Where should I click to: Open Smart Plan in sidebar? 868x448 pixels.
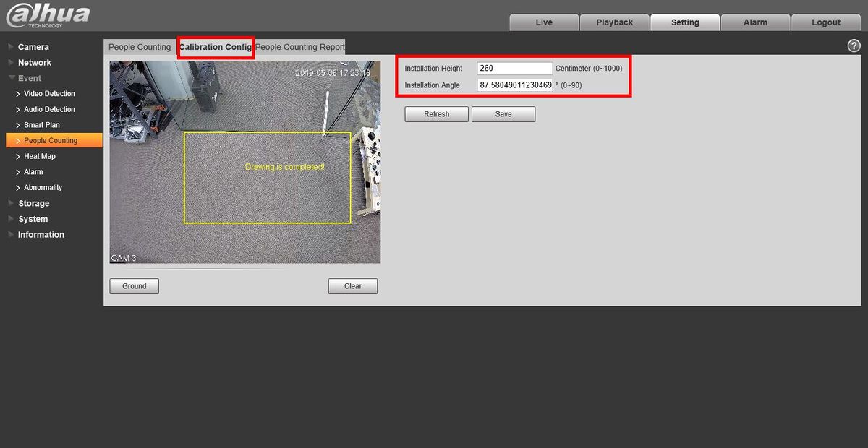(42, 125)
